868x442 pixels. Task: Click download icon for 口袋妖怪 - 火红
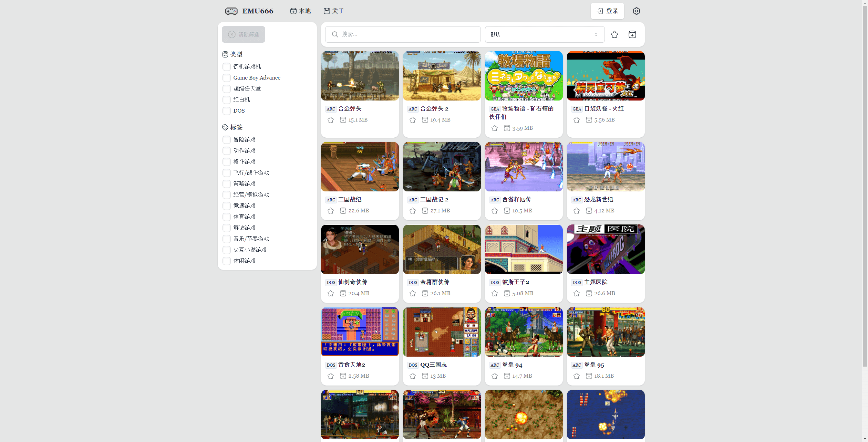tap(589, 120)
